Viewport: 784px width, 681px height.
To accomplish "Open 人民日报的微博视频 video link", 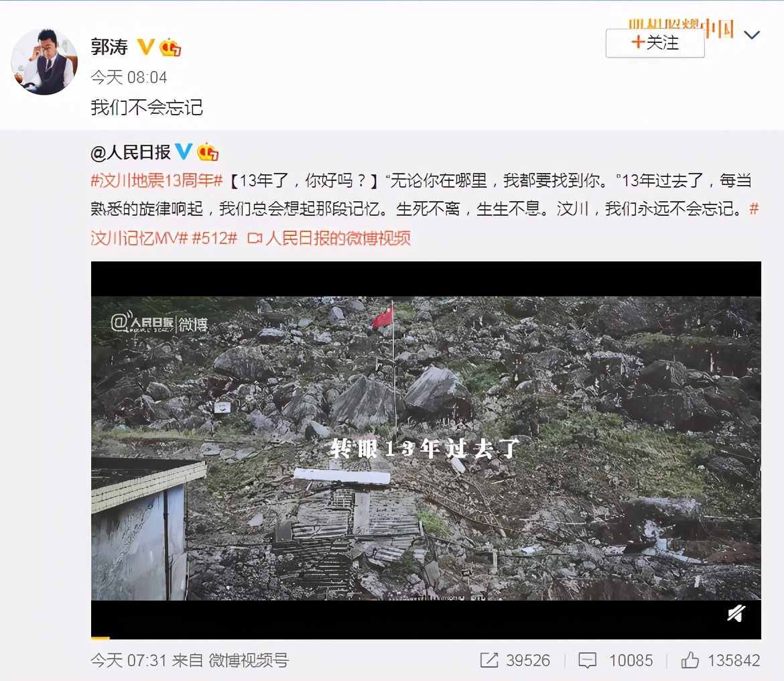I will (329, 238).
